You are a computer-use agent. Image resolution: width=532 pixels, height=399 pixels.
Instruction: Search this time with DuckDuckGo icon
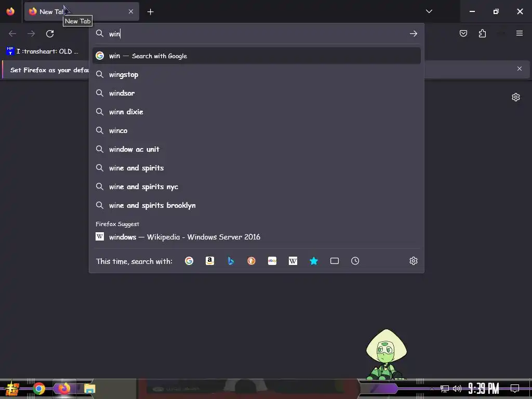[x=251, y=261]
